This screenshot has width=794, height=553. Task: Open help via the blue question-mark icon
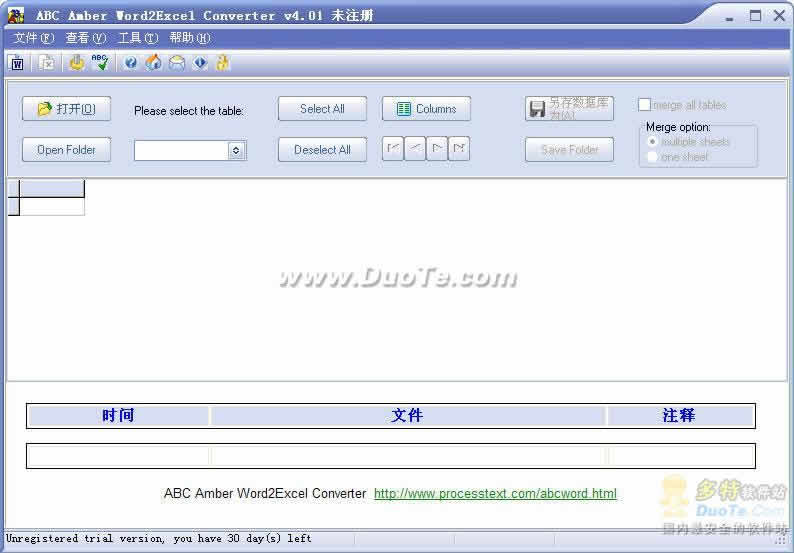coord(131,63)
